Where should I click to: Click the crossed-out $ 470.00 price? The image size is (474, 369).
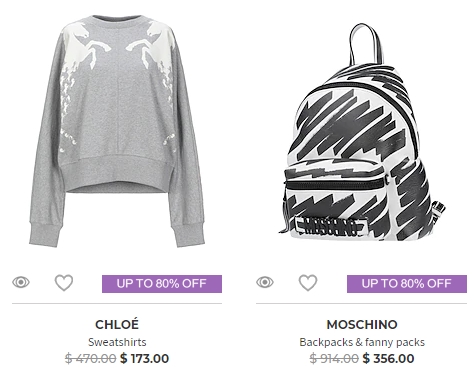pyautogui.click(x=91, y=358)
